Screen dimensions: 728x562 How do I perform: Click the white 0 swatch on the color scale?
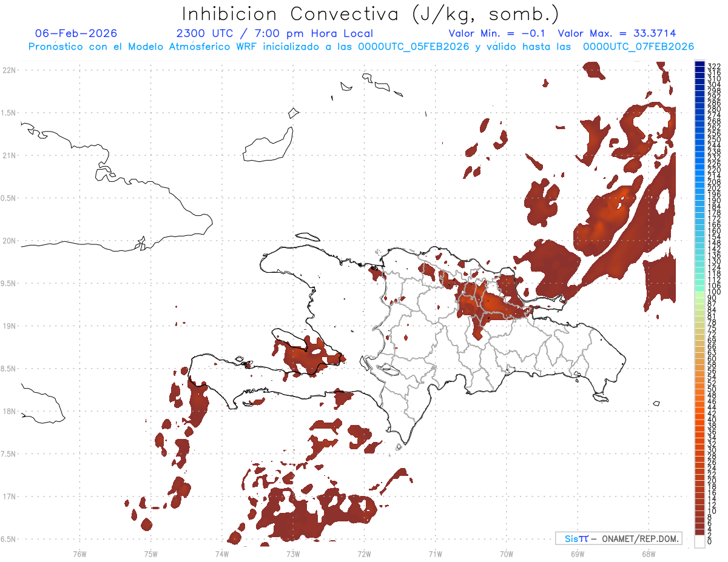(x=699, y=541)
